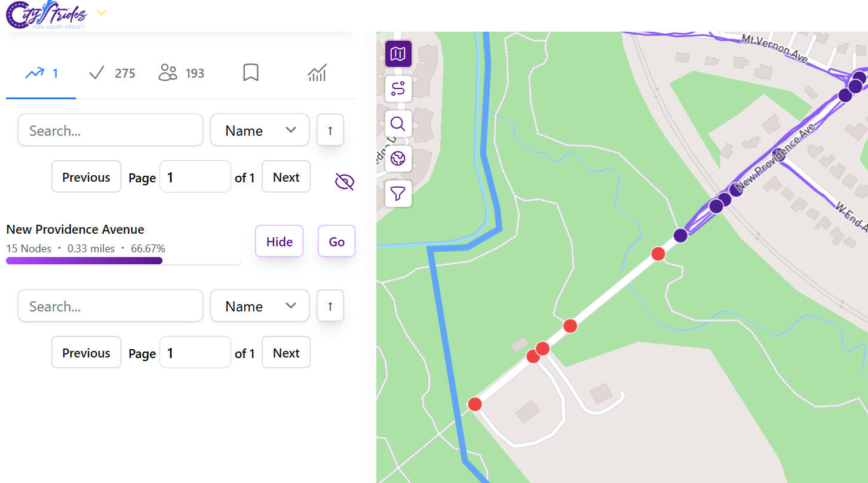The image size is (868, 483).
Task: Open the upper Name sort dropdown
Action: click(259, 130)
